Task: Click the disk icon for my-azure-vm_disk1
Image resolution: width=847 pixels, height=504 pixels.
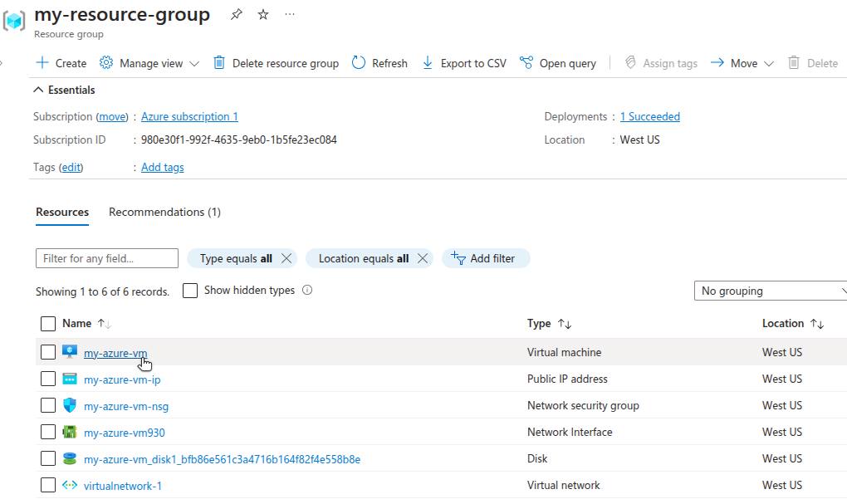Action: click(70, 458)
